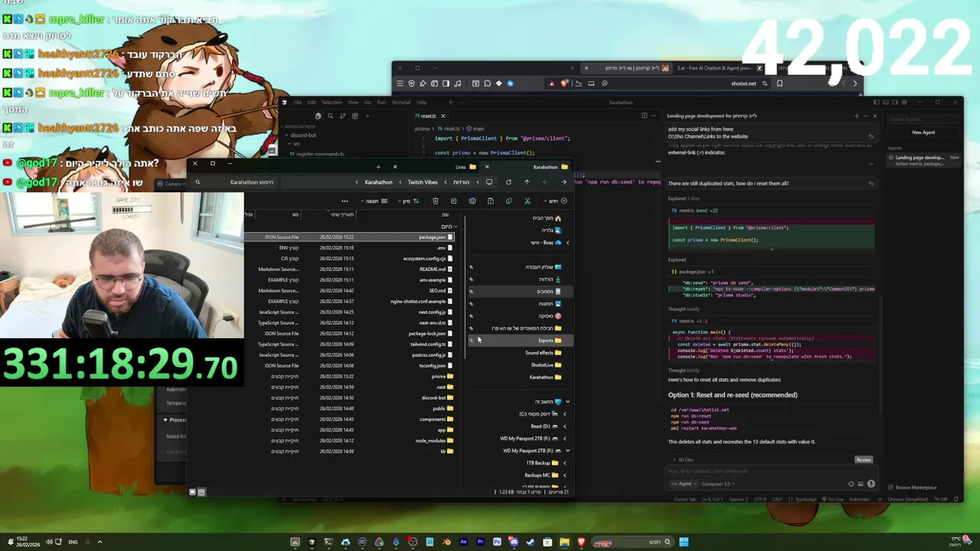Viewport: 980px width, 551px height.
Task: Expand the 1TB Backup folder chevron
Action: point(565,463)
